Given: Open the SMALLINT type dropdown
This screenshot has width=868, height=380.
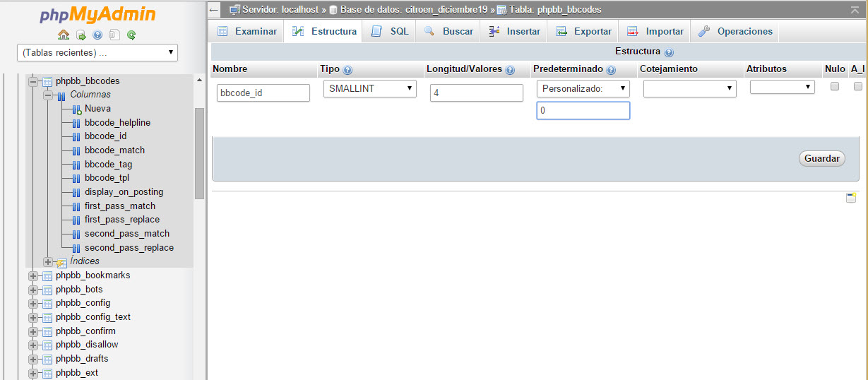Looking at the screenshot, I should [x=370, y=88].
